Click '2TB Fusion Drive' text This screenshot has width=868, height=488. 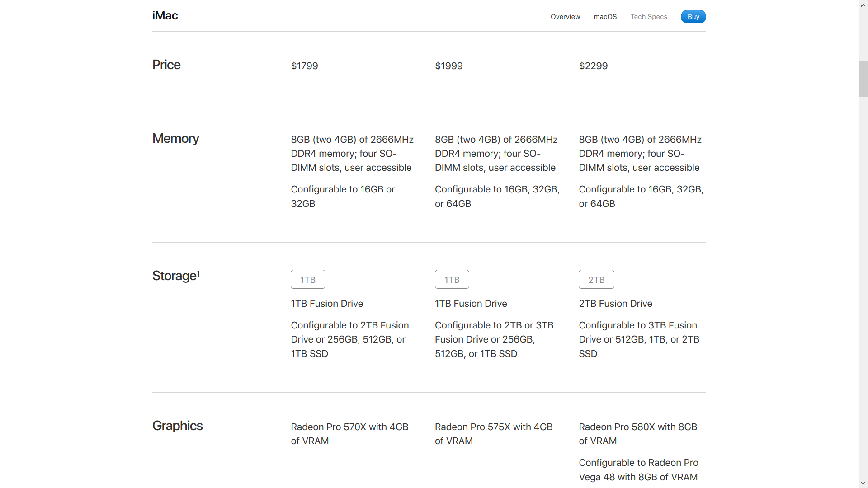(x=615, y=304)
